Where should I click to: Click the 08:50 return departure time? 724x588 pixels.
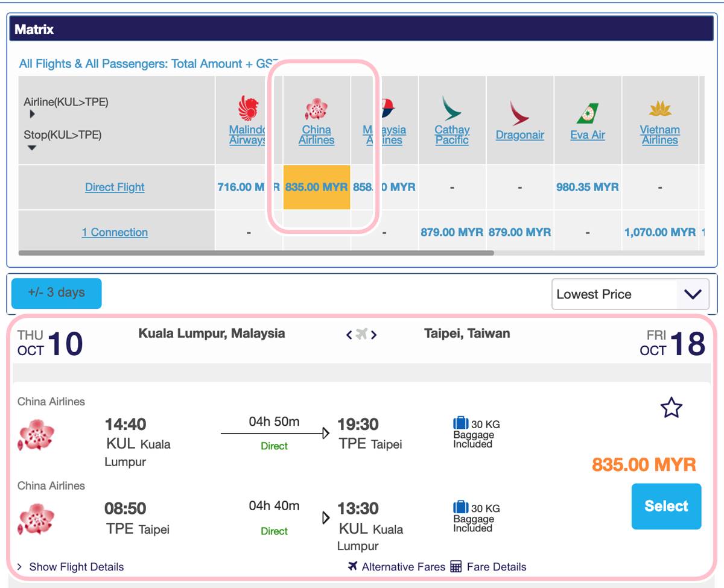[x=125, y=508]
